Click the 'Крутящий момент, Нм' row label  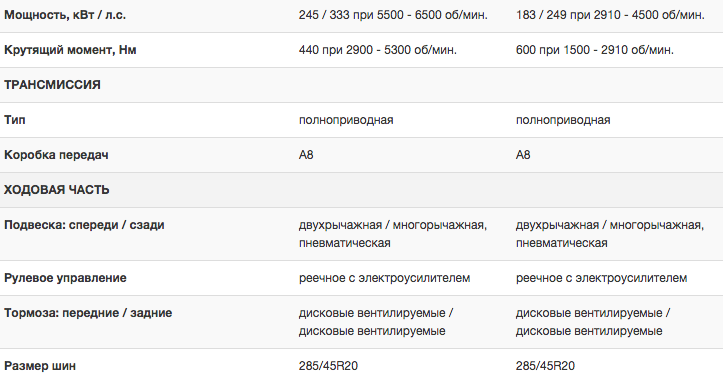[70, 50]
